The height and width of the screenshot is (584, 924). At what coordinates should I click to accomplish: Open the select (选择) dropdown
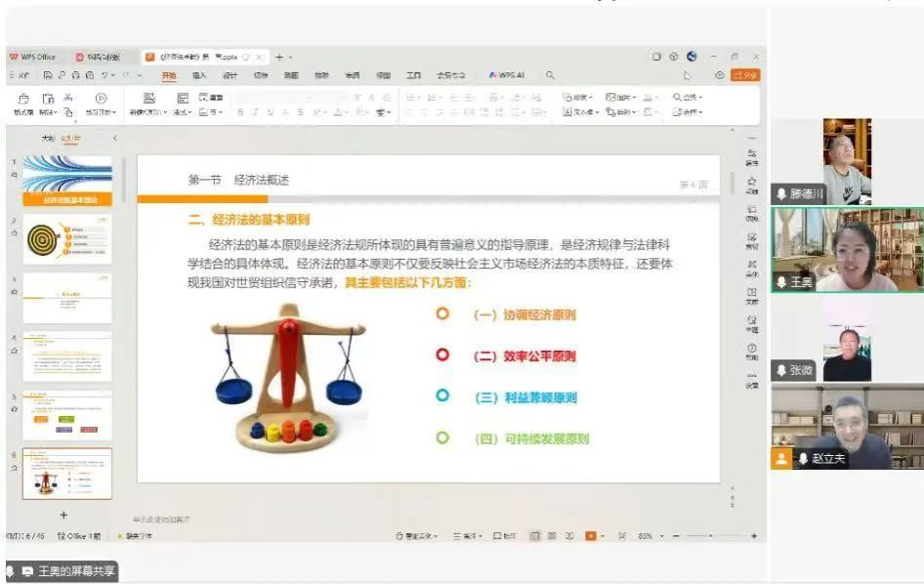[x=688, y=112]
